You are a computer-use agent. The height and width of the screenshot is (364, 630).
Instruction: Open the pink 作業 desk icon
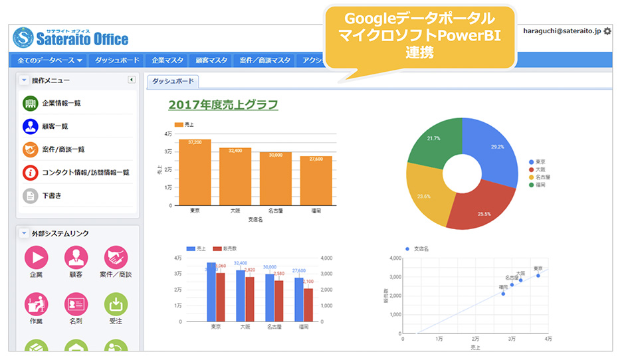coord(36,304)
